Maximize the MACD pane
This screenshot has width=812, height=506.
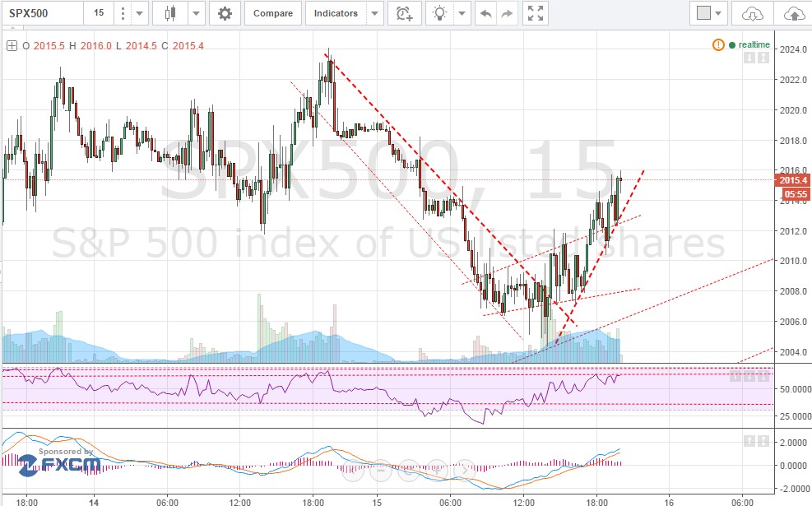763,441
